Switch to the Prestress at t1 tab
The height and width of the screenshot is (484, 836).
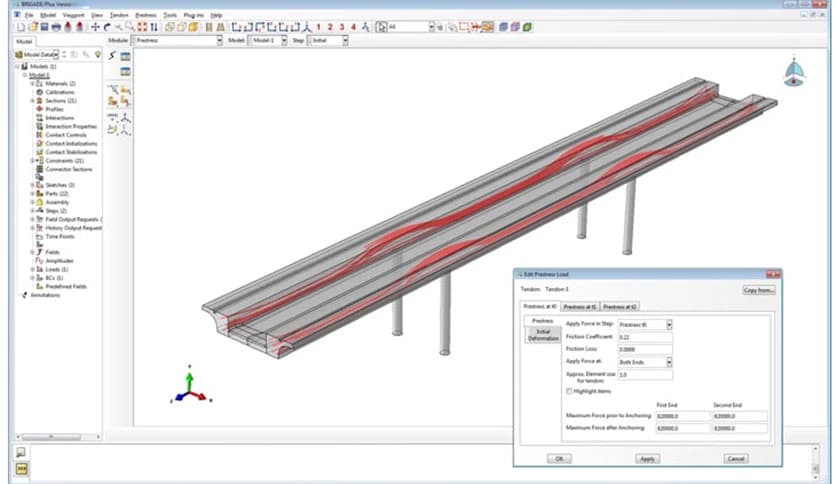click(579, 307)
